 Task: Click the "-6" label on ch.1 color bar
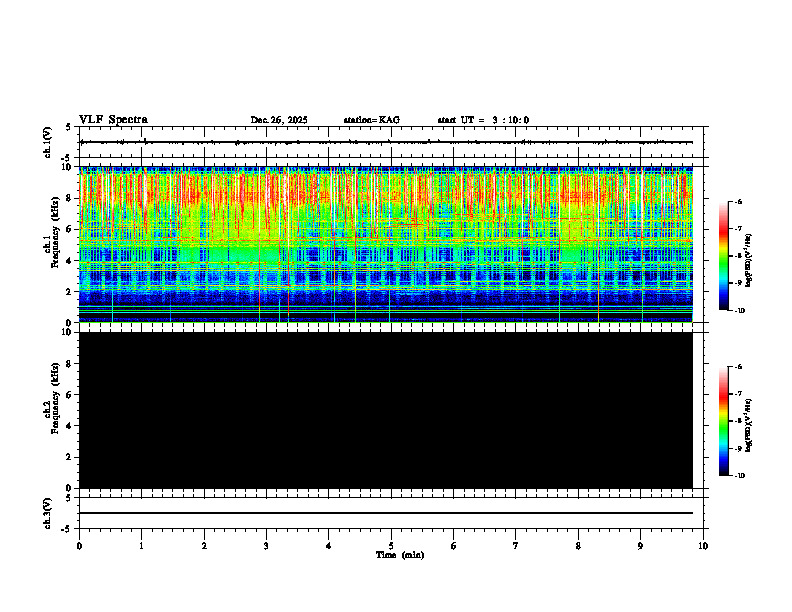tap(738, 201)
